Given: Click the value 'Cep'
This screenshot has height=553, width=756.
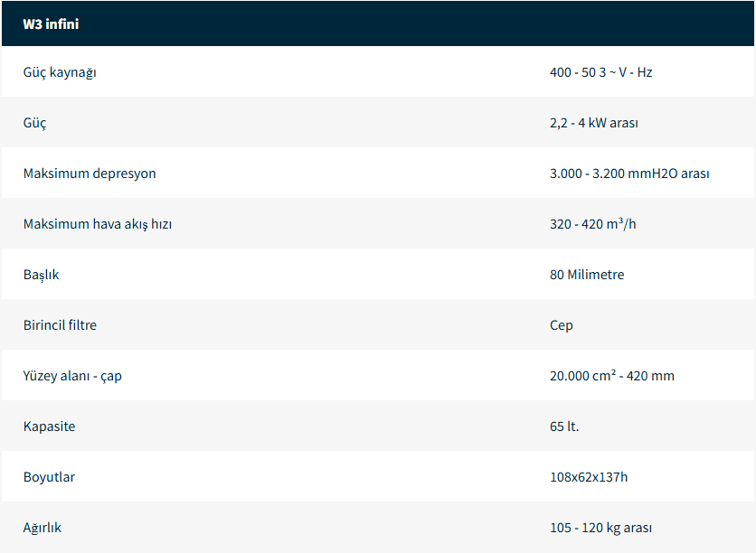Looking at the screenshot, I should (562, 325).
